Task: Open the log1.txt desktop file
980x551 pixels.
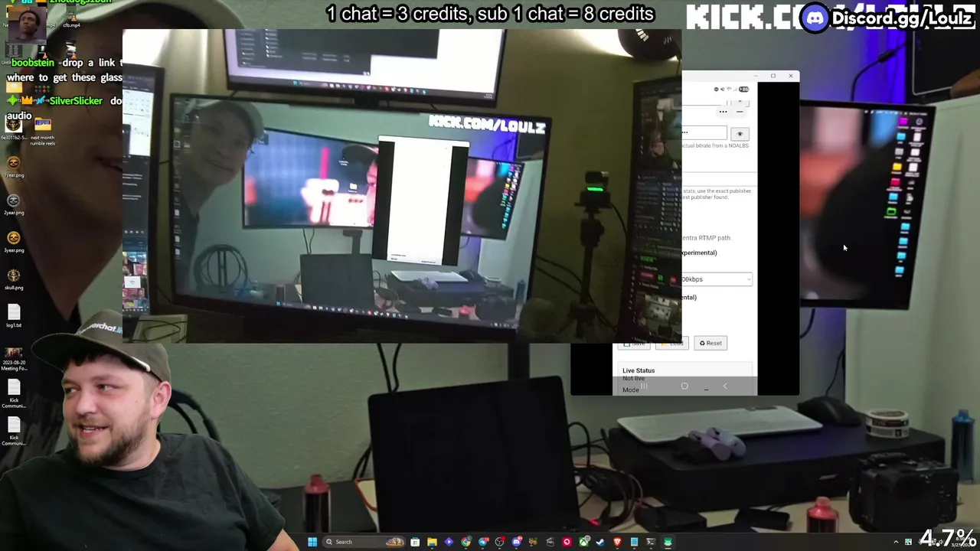Action: coord(14,316)
